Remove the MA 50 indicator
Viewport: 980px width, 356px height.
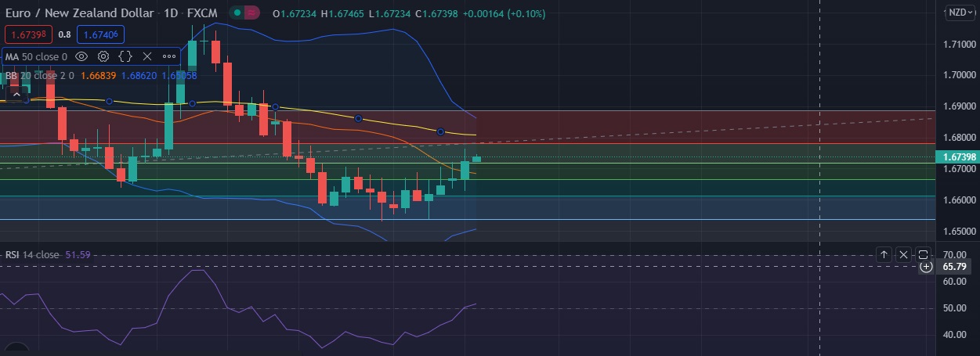pyautogui.click(x=147, y=56)
